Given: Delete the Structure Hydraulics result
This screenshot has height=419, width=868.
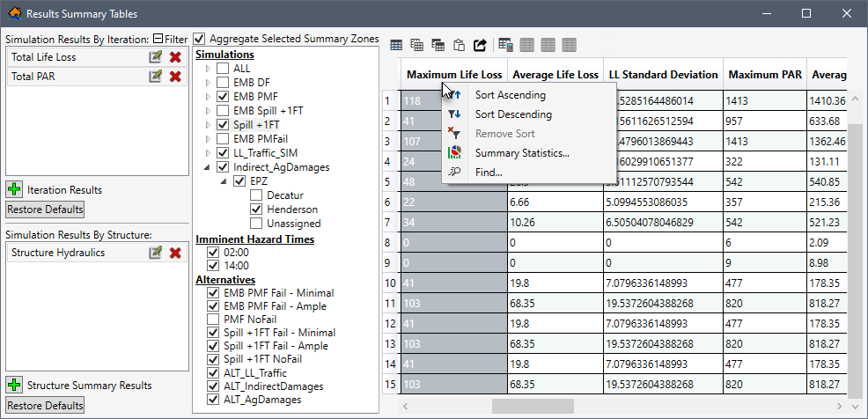Looking at the screenshot, I should coord(175,253).
